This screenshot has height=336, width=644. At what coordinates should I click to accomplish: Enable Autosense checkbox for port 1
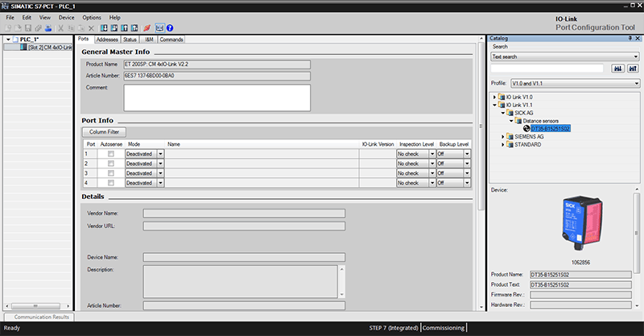pos(111,154)
